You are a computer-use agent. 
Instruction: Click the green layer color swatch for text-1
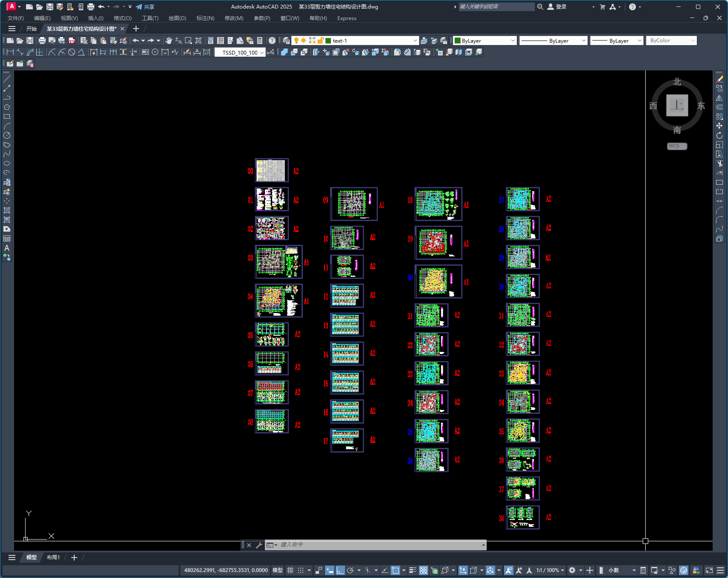(328, 41)
